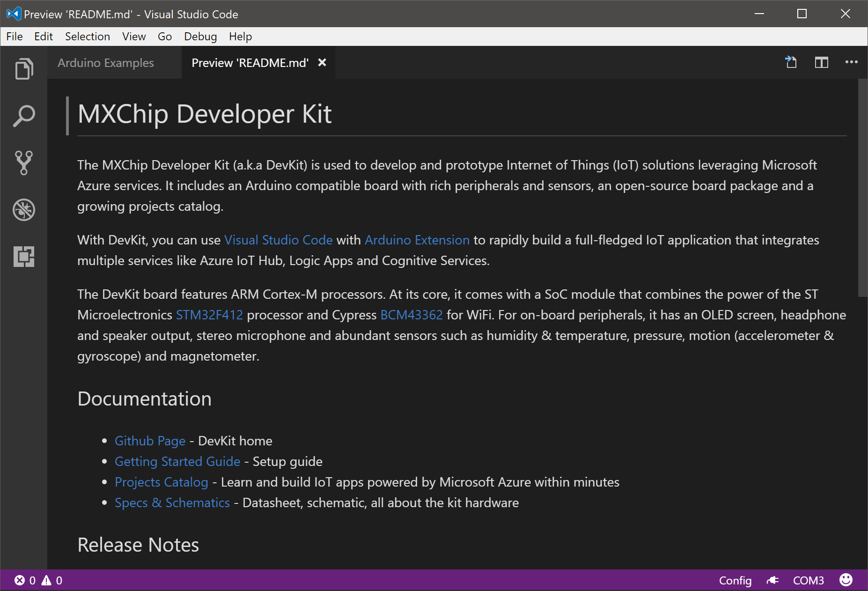868x591 pixels.
Task: Open the Explorer view in activity bar
Action: pyautogui.click(x=24, y=69)
